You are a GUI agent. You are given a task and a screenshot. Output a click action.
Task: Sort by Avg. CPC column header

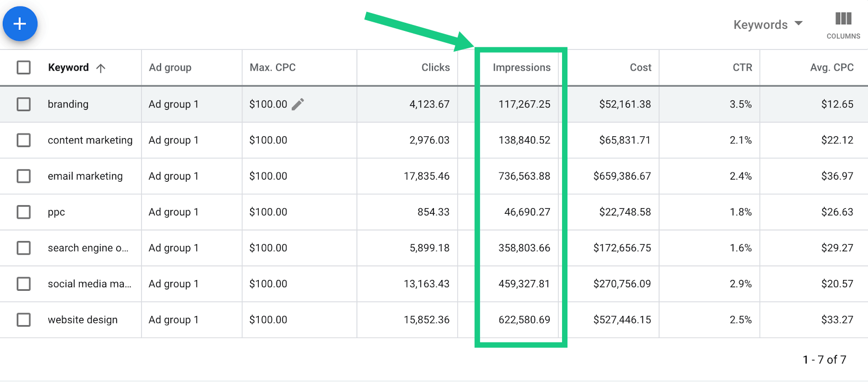coord(832,67)
